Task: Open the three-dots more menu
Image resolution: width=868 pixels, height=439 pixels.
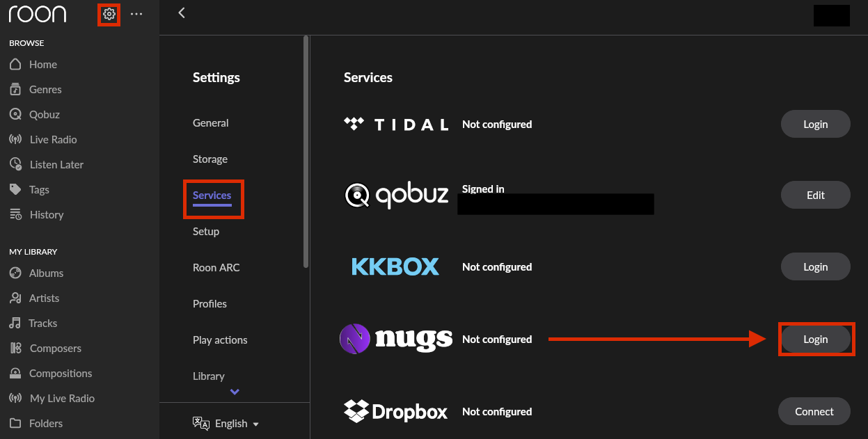Action: [x=136, y=14]
